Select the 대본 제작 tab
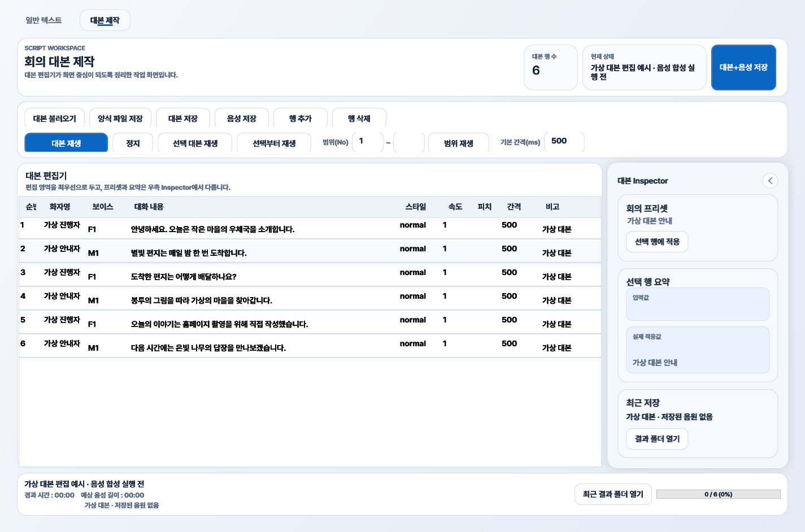This screenshot has height=532, width=805. point(105,20)
